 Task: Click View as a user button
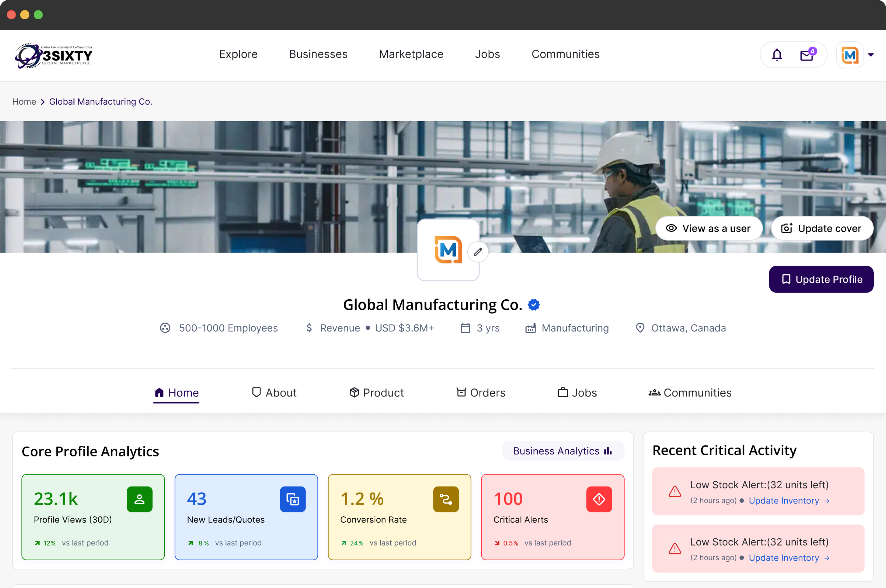(709, 228)
